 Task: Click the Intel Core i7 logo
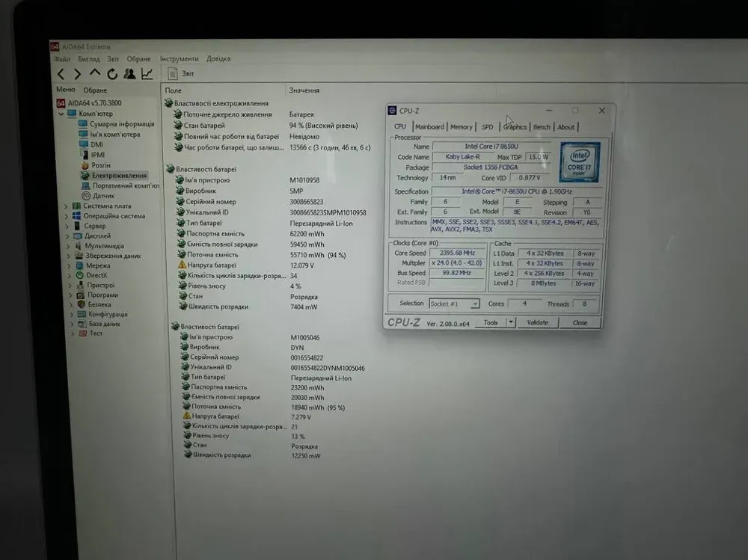click(x=580, y=162)
